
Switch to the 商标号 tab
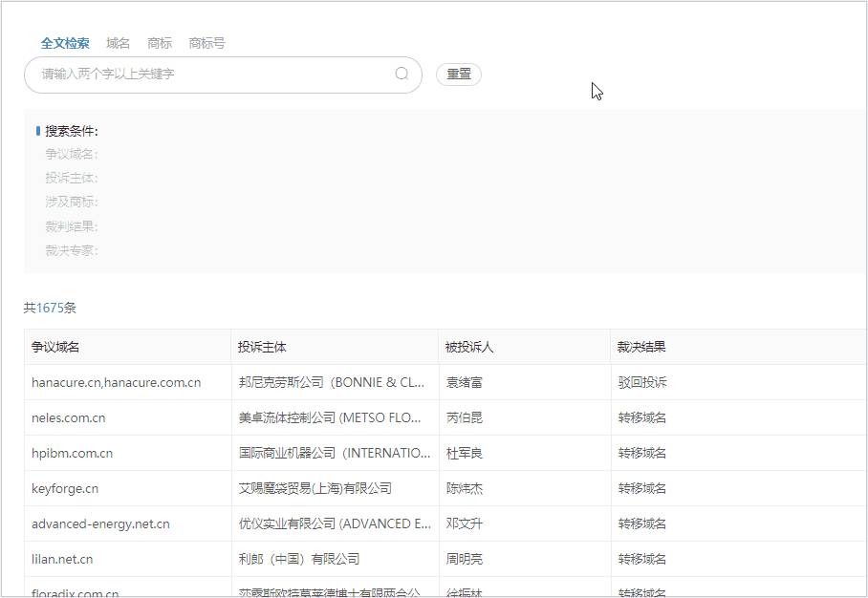[x=205, y=42]
